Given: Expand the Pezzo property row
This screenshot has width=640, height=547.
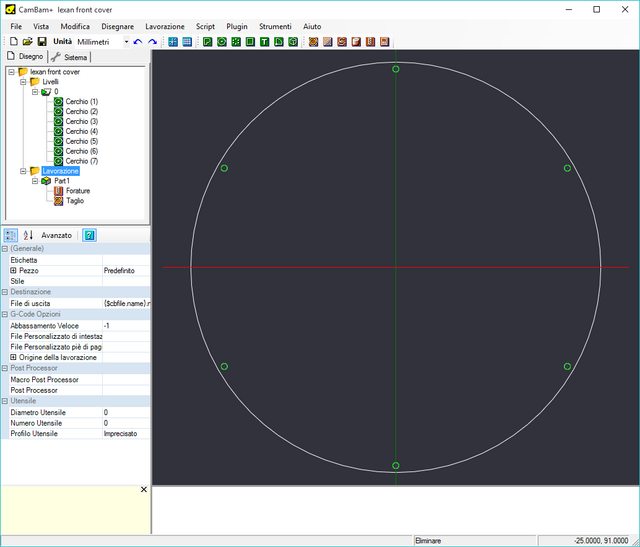Looking at the screenshot, I should coord(14,271).
